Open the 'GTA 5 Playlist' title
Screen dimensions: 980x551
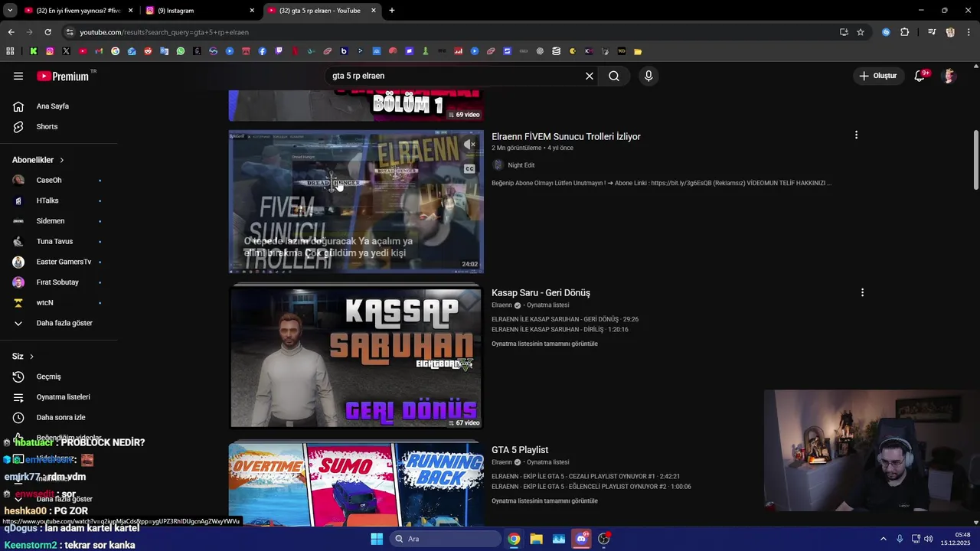point(520,450)
